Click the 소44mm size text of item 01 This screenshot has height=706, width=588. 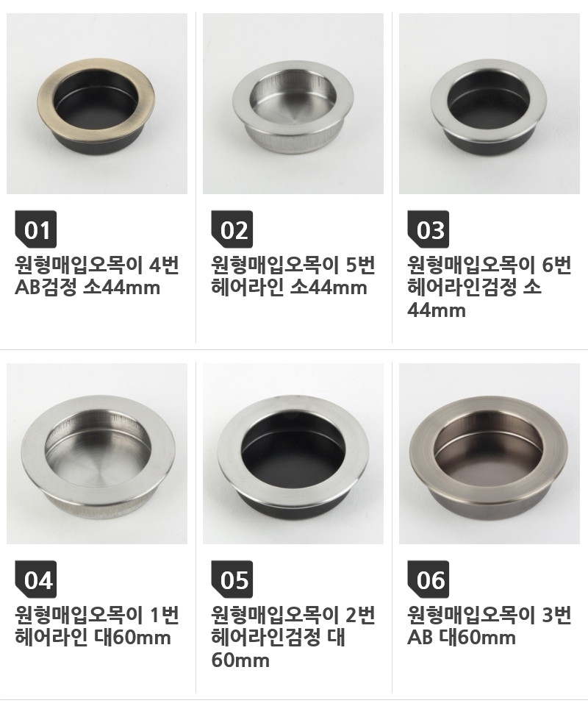[121, 288]
